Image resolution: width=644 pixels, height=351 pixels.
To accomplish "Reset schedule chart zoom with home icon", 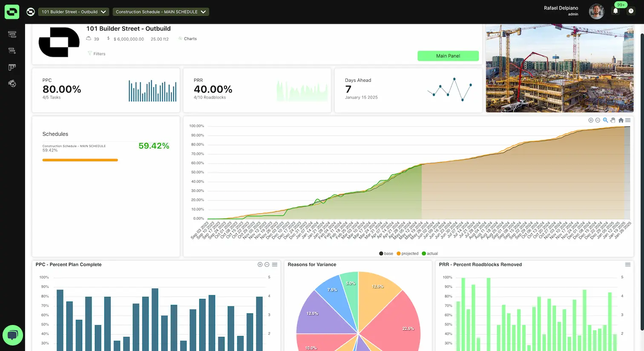I will coord(621,120).
